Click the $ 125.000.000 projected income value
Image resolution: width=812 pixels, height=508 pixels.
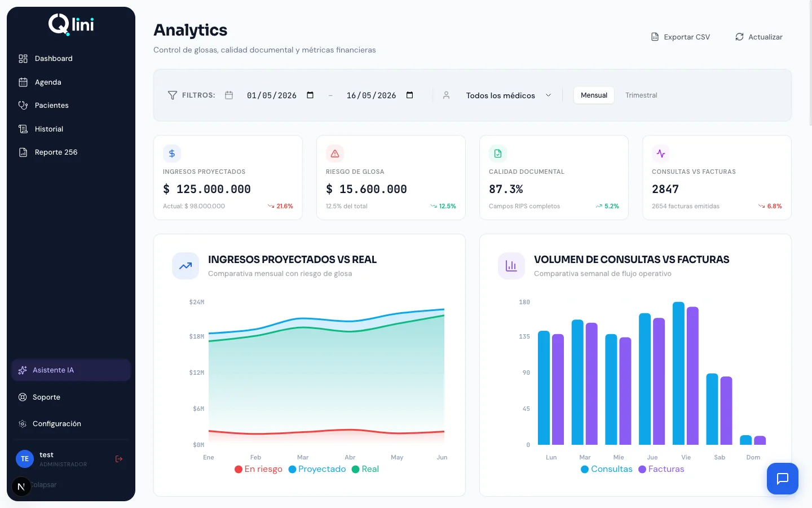(x=207, y=189)
